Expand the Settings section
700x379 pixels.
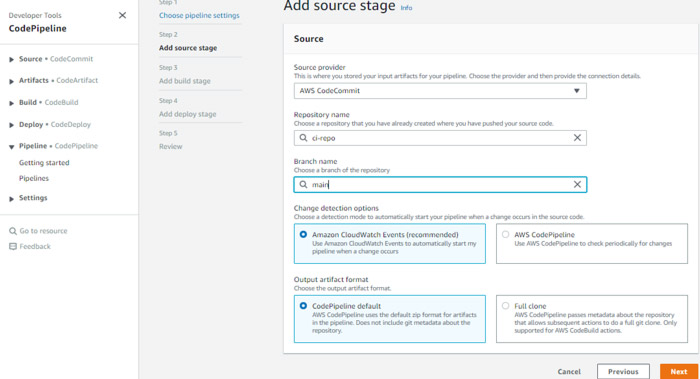[x=12, y=199]
